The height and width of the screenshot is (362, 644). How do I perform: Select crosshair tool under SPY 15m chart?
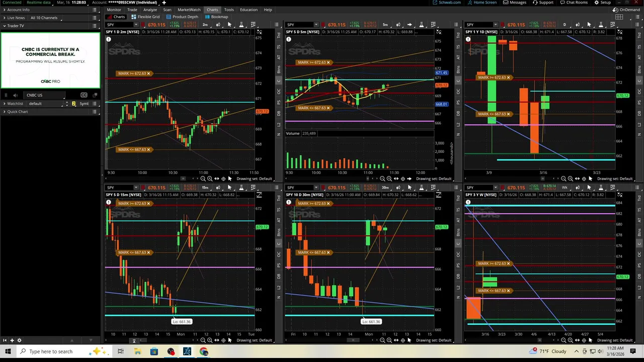[x=223, y=340]
